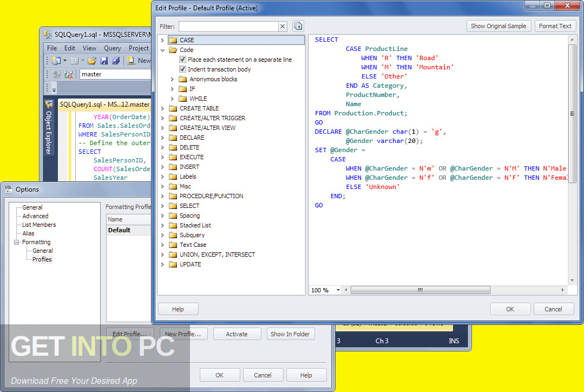Click the New Project icon in SSMS toolbar
Viewport: 584px width, 392px height.
[56, 60]
